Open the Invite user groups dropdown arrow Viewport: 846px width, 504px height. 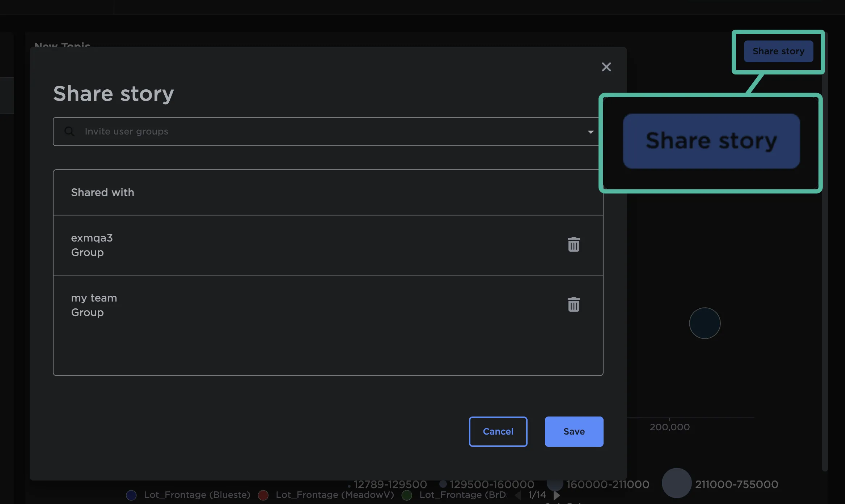(x=591, y=132)
